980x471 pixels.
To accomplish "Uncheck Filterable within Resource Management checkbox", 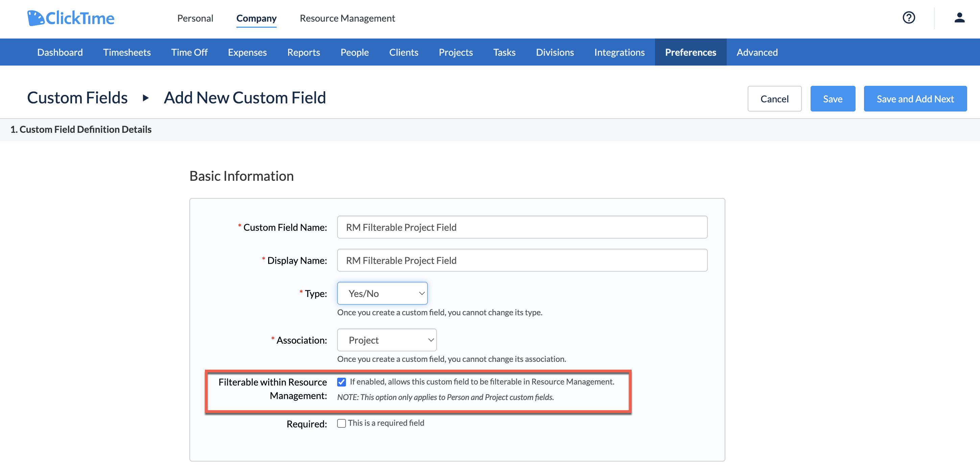I will [341, 382].
